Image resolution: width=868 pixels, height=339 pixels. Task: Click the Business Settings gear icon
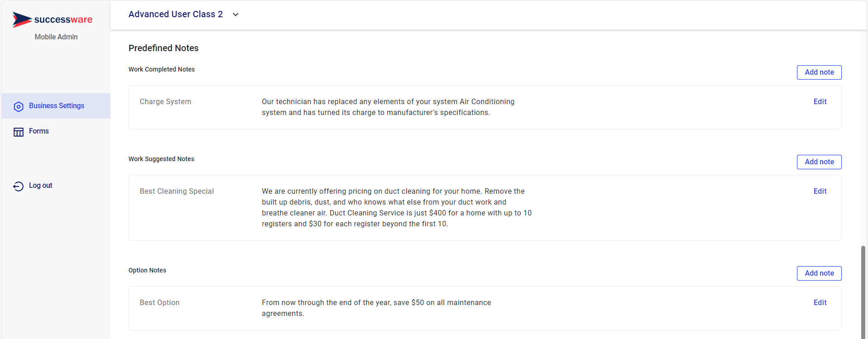tap(19, 107)
